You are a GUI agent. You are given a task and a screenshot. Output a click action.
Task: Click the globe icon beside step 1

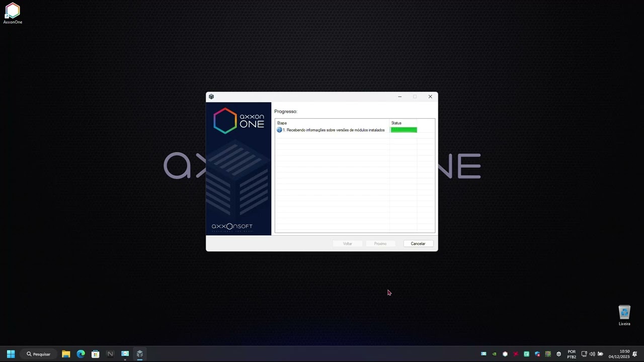(279, 130)
